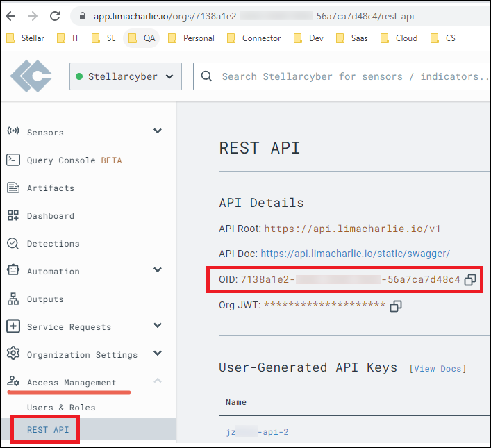Viewport: 491px width, 448px height.
Task: Click the Dashboard grid icon
Action: coord(13,215)
